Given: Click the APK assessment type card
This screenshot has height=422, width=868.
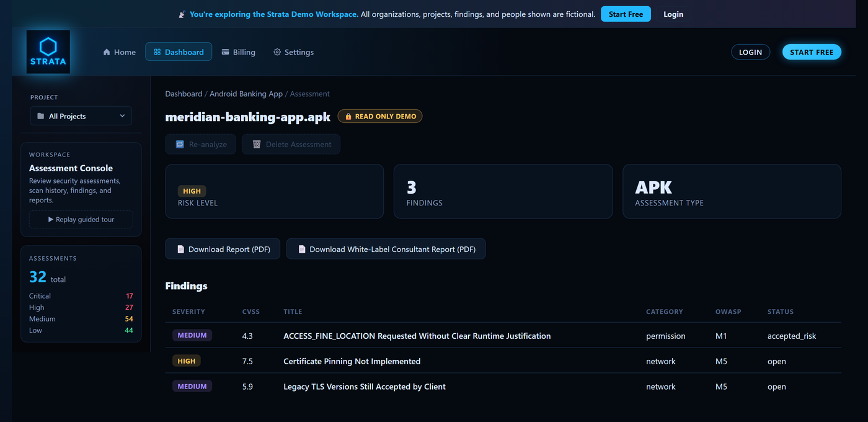Looking at the screenshot, I should coord(732,191).
